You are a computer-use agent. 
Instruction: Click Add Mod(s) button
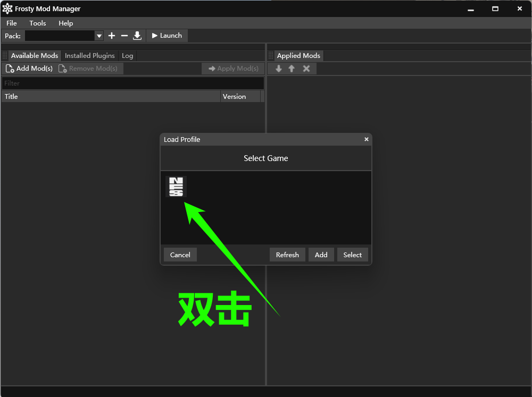coord(29,69)
